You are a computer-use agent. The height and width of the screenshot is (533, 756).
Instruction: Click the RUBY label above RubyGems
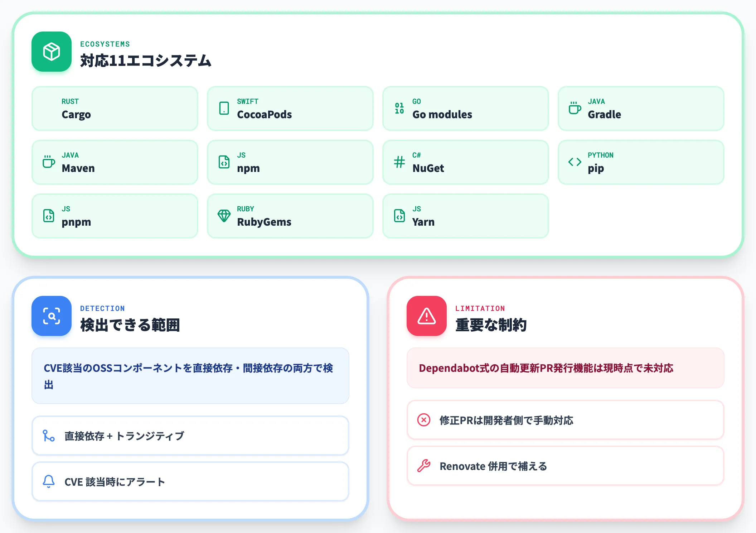click(246, 209)
